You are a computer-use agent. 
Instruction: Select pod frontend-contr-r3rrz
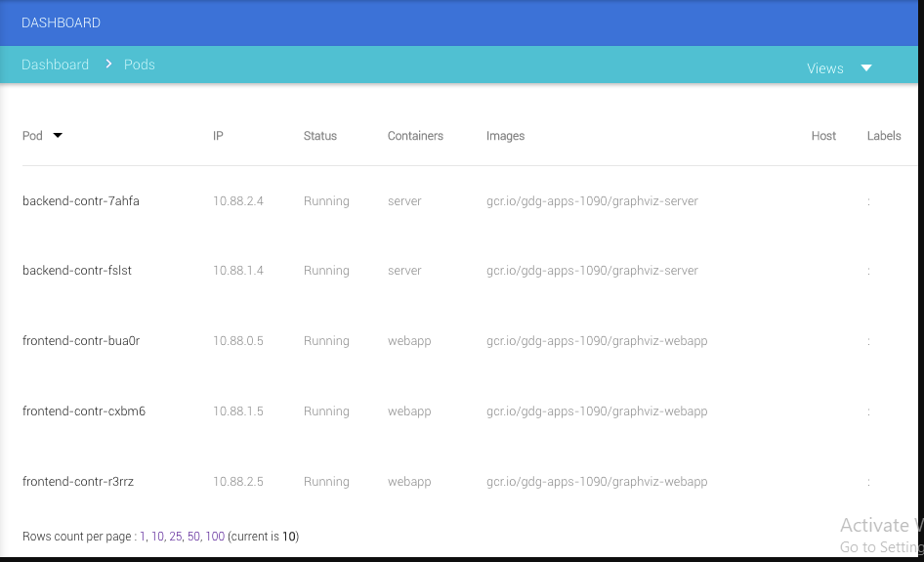(x=78, y=482)
